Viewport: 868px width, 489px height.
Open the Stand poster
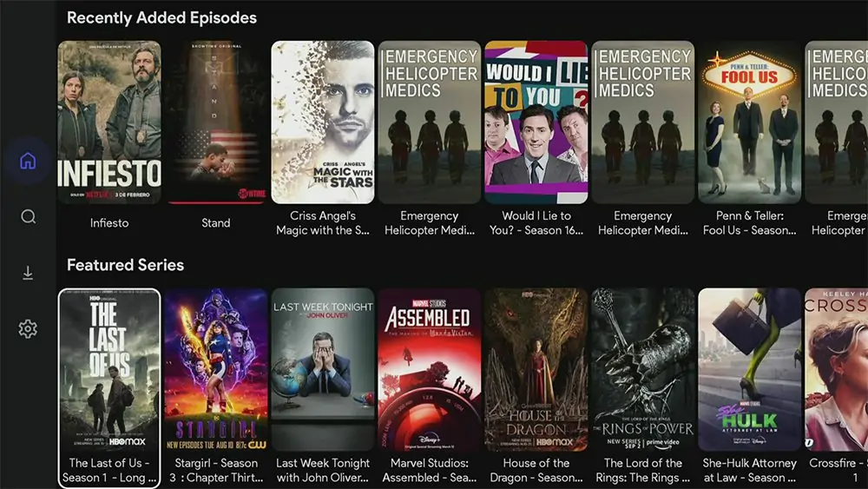pyautogui.click(x=216, y=122)
